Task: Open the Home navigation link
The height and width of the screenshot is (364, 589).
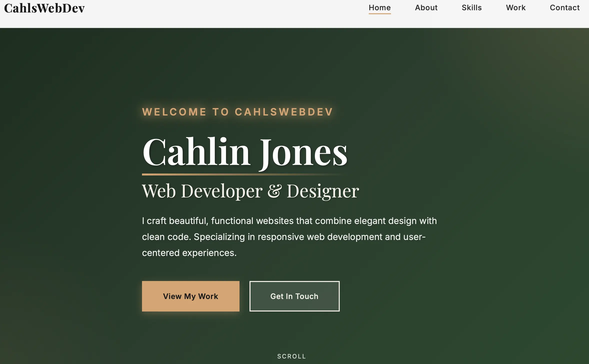Action: click(379, 7)
